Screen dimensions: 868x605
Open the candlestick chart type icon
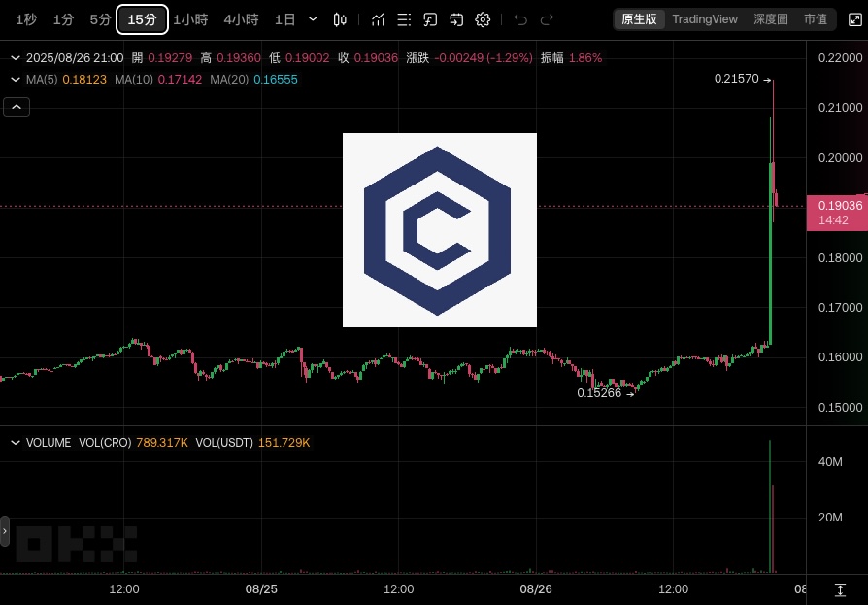click(x=340, y=20)
